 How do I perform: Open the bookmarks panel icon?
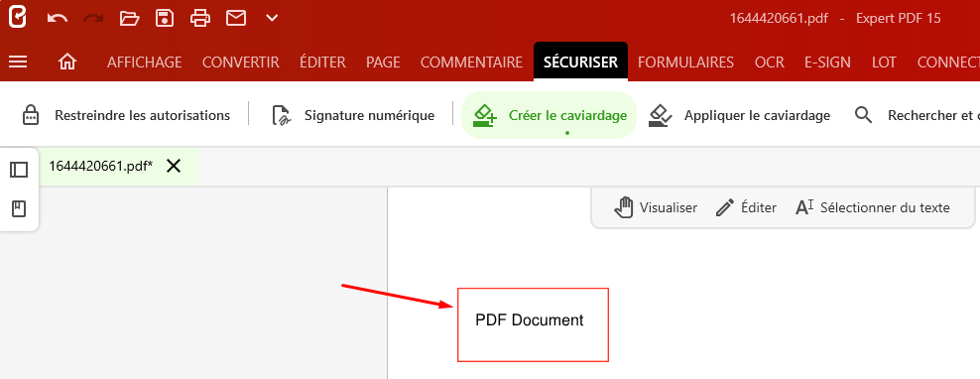[x=19, y=209]
